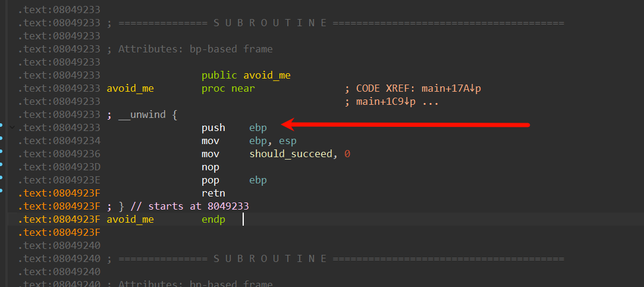Jump to address 8049233 in starts-at comment
Image resolution: width=644 pixels, height=287 pixels.
[x=228, y=207]
